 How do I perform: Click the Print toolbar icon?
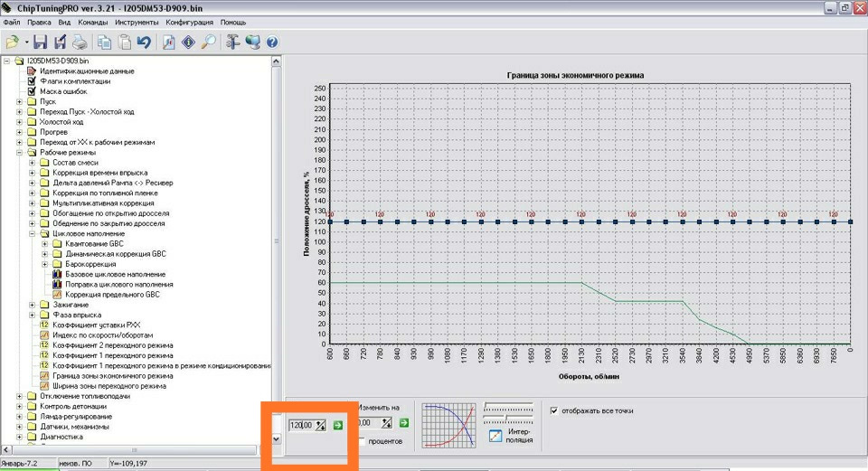tap(80, 42)
